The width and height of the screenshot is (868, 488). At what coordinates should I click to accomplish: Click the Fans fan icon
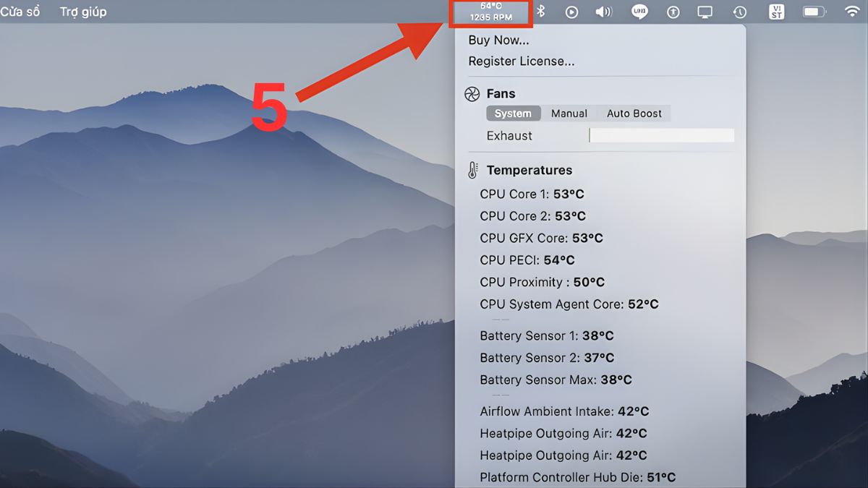click(x=472, y=93)
